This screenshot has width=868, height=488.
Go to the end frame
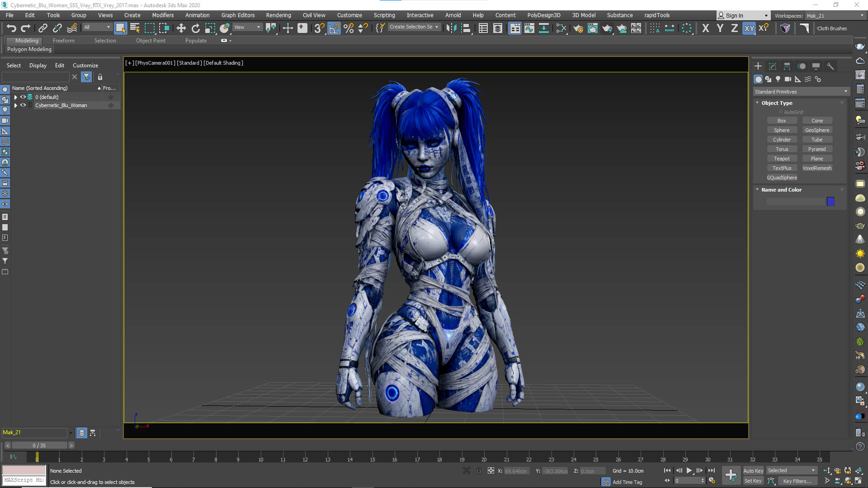711,470
